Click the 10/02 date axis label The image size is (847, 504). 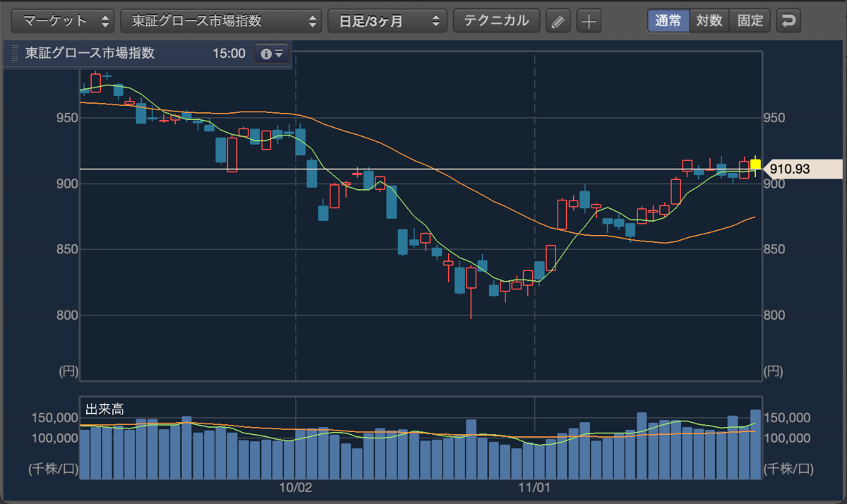pos(295,487)
